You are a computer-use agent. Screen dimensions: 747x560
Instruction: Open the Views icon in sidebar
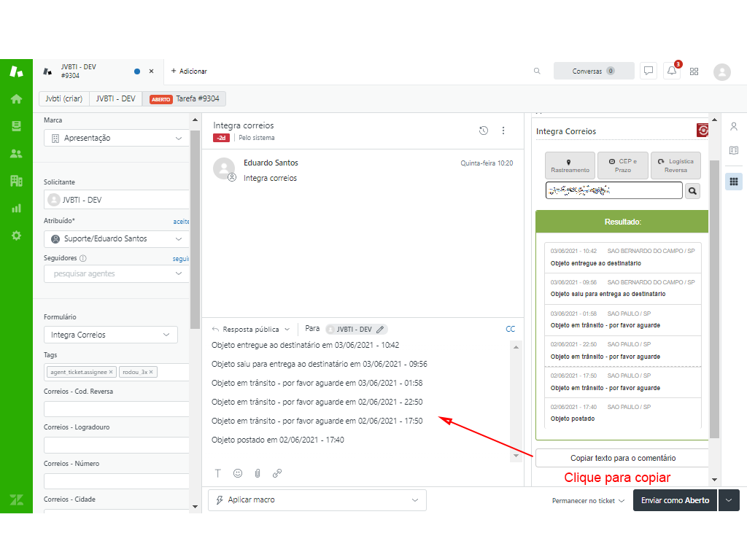[x=16, y=126]
